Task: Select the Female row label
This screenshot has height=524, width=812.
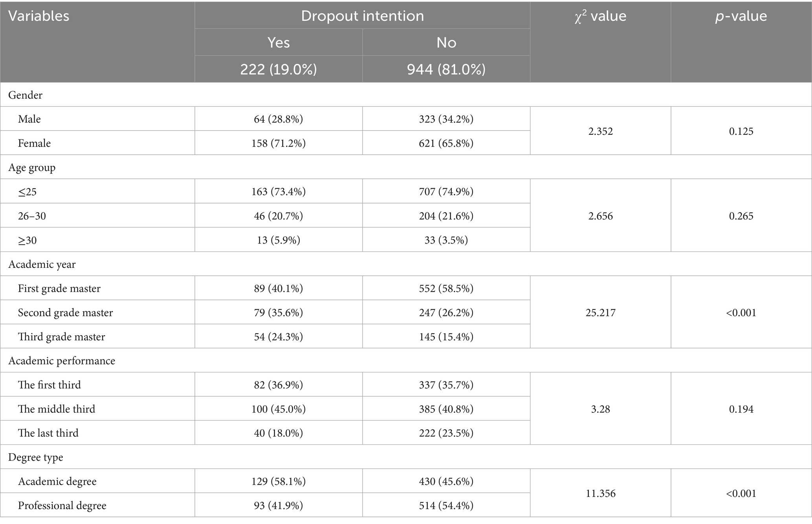Action: click(x=34, y=143)
